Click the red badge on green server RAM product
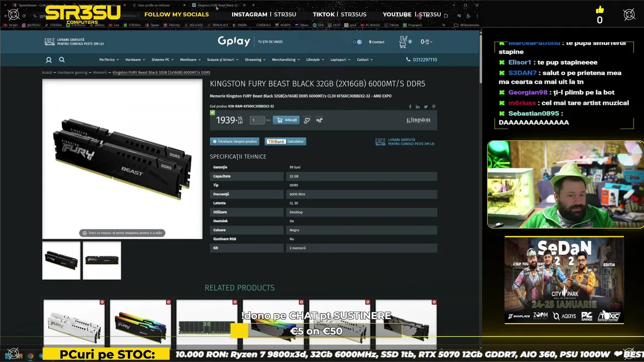Screen dimensions: 644x362 [235, 302]
